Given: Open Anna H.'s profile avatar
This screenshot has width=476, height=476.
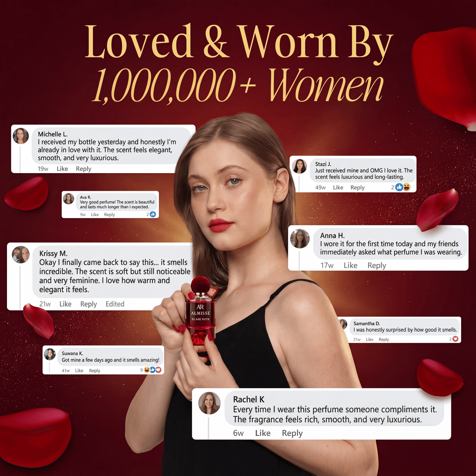Looking at the screenshot, I should point(300,238).
